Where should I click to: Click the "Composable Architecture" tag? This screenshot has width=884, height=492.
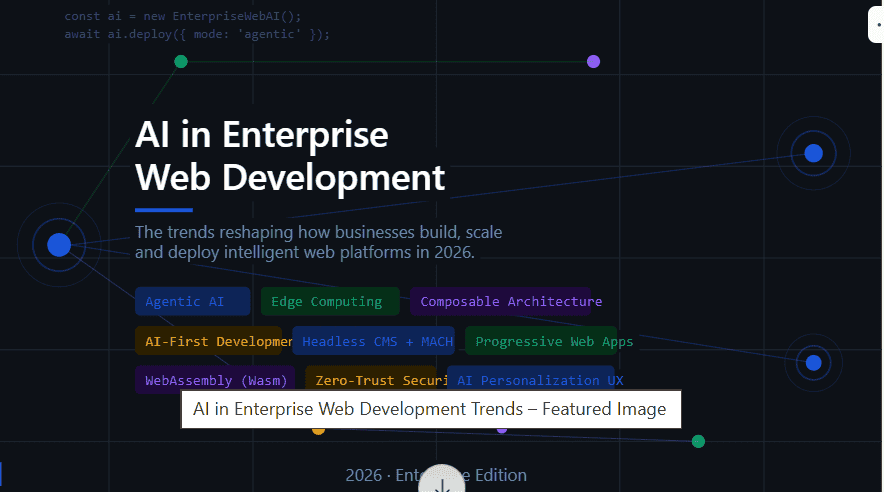pos(501,302)
